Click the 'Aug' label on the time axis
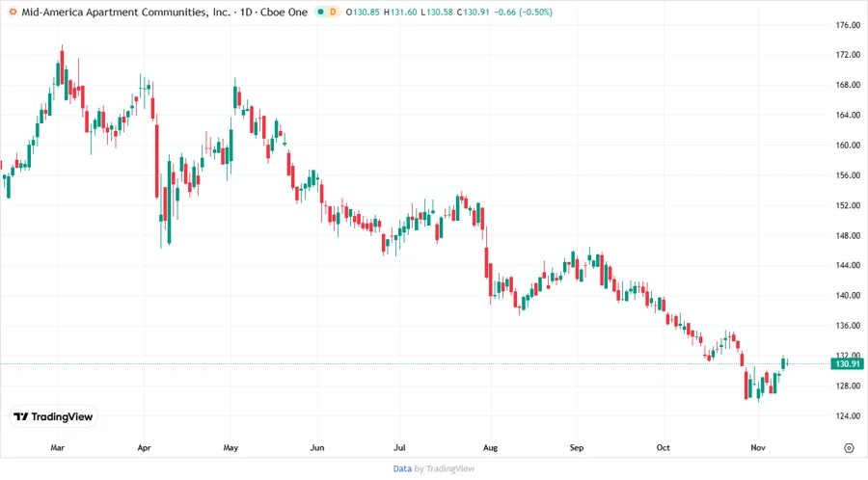 point(491,447)
